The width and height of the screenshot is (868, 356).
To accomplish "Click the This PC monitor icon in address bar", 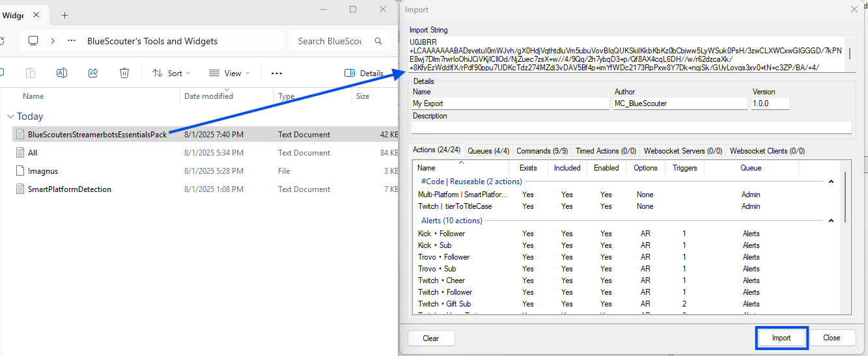I will (33, 41).
